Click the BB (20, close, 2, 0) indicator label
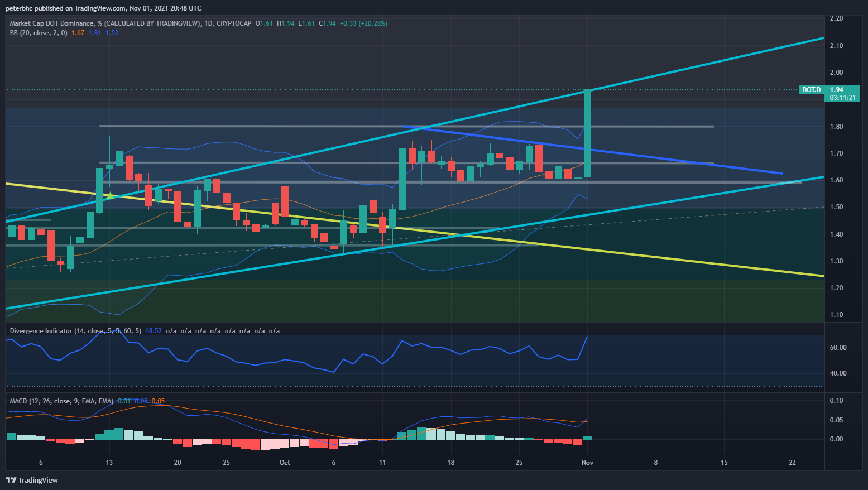This screenshot has height=490, width=868. [x=39, y=33]
